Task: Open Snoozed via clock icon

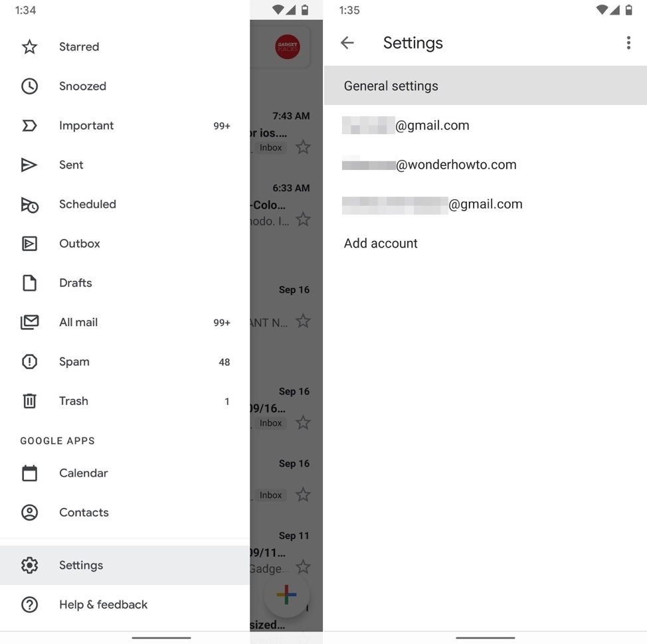Action: point(29,86)
